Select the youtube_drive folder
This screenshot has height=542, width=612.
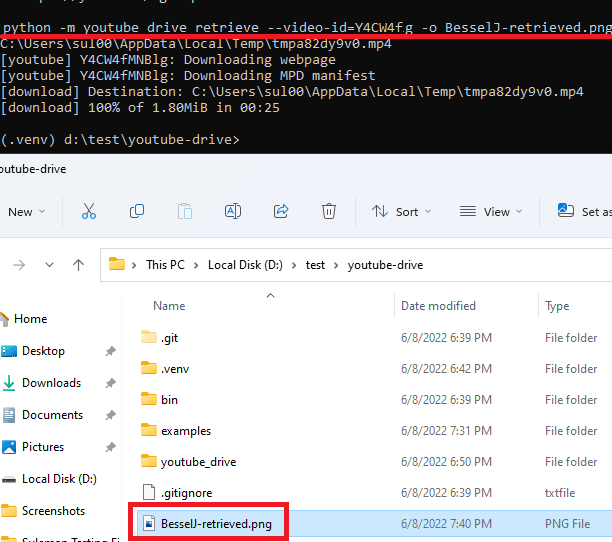[198, 461]
